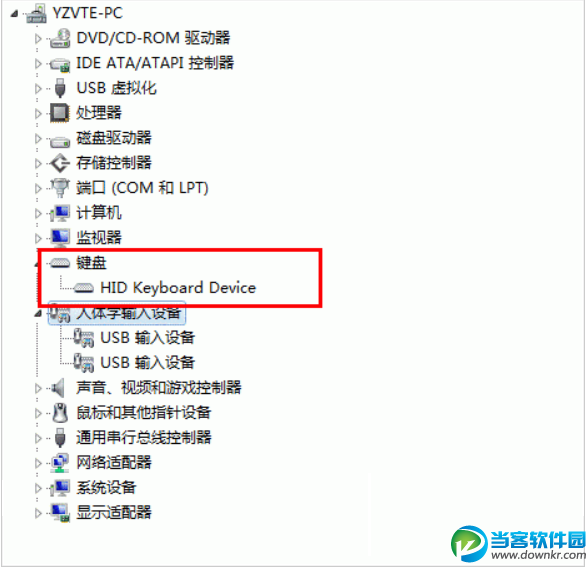This screenshot has height=569, width=587.
Task: Click the 监视器 monitor category
Action: 99,238
